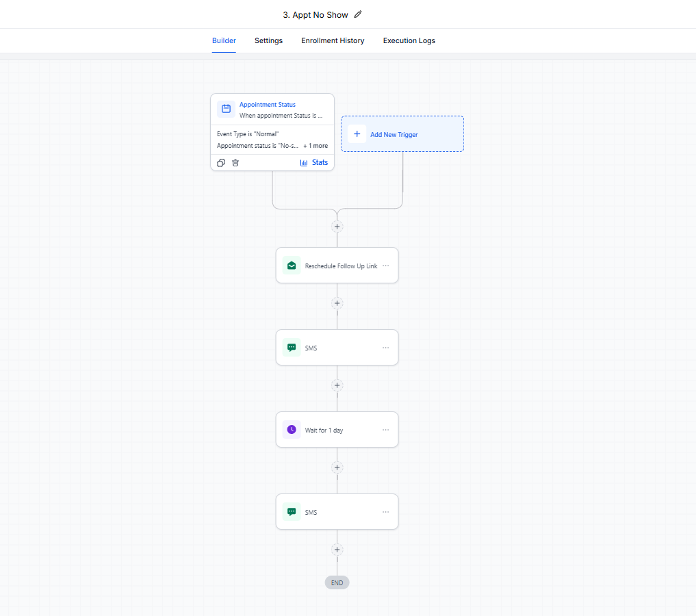Click the Add New Trigger box
The width and height of the screenshot is (696, 616).
tap(402, 134)
